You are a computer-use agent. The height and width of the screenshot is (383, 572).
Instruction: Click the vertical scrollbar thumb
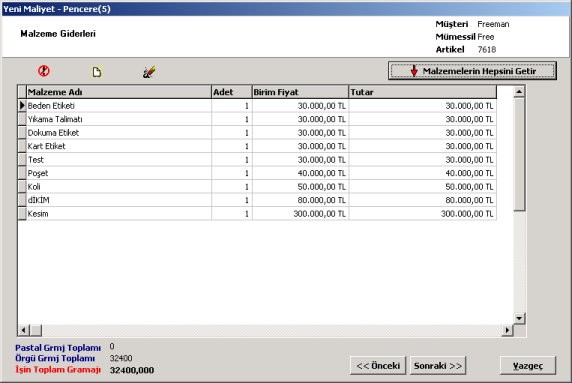(x=519, y=154)
